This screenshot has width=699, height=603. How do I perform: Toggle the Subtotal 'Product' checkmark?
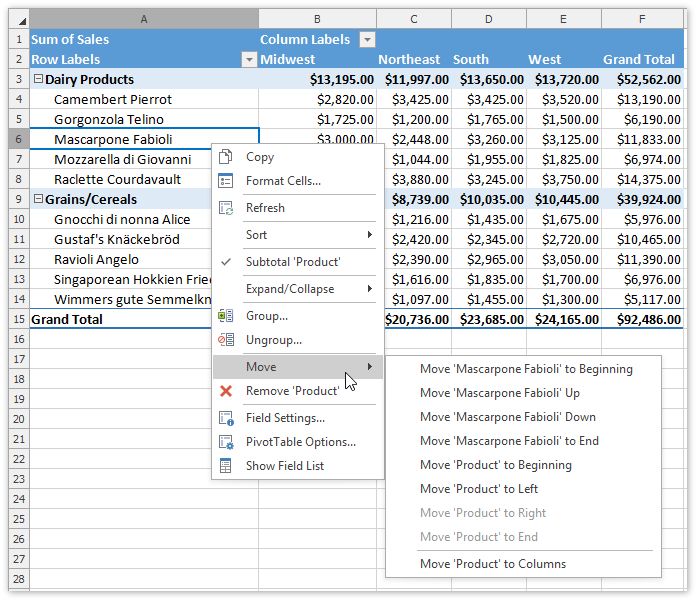226,262
